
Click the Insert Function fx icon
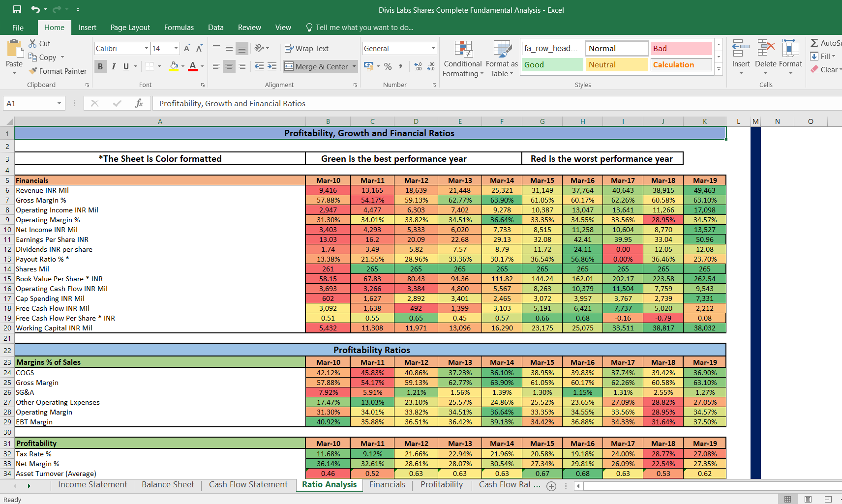(x=139, y=103)
